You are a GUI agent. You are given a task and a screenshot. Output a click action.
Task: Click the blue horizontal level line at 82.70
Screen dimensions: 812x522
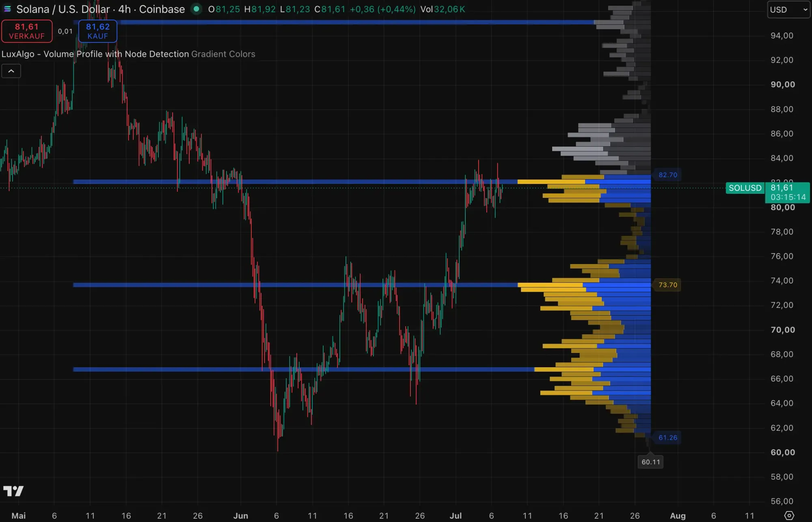(x=295, y=182)
